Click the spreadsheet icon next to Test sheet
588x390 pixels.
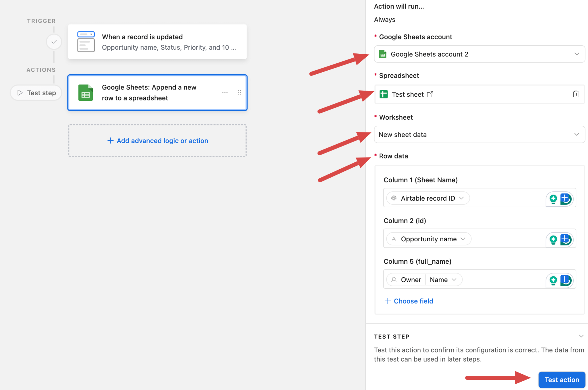pos(384,94)
